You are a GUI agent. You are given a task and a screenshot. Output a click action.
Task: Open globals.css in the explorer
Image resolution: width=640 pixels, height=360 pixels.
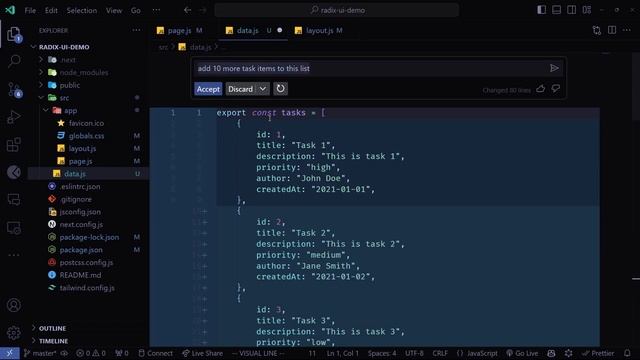click(86, 136)
